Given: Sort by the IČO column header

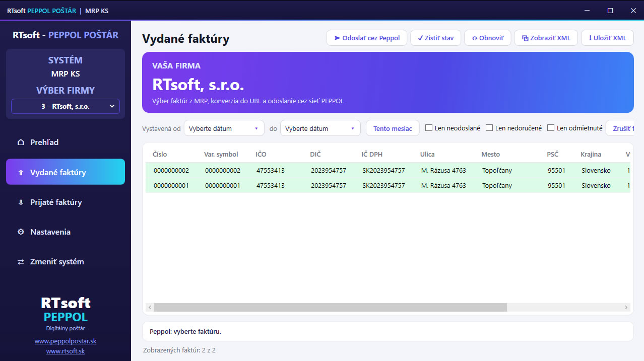Looking at the screenshot, I should 261,154.
